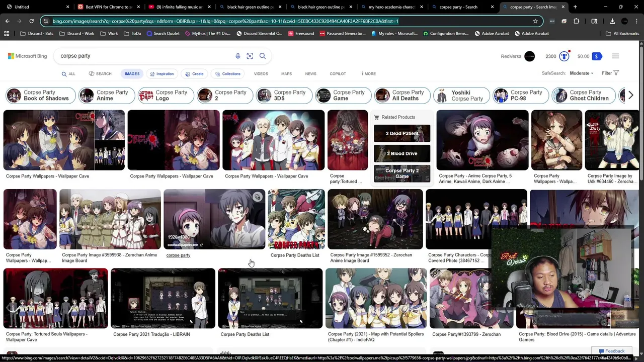Visual search icon on hovered 1920×1080 image
644x362 pixels.
tap(257, 197)
